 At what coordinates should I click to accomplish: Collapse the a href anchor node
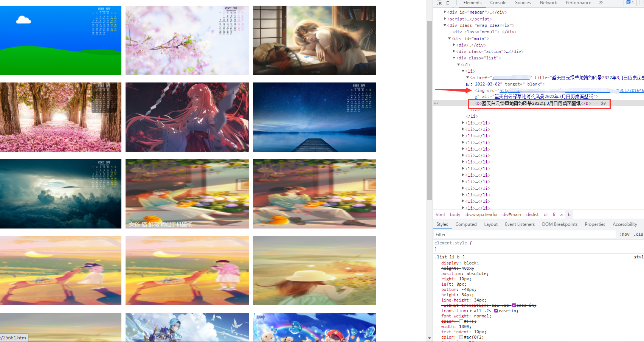click(467, 78)
